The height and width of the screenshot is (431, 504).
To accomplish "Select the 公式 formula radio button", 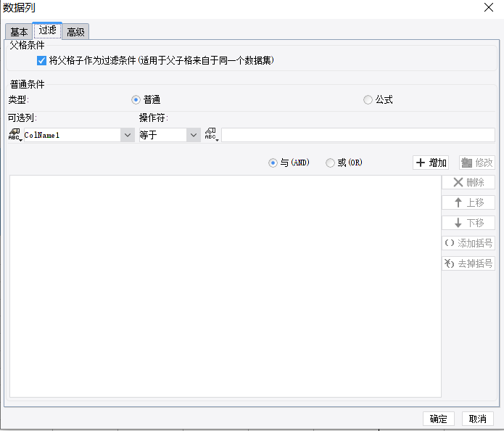I will 368,100.
